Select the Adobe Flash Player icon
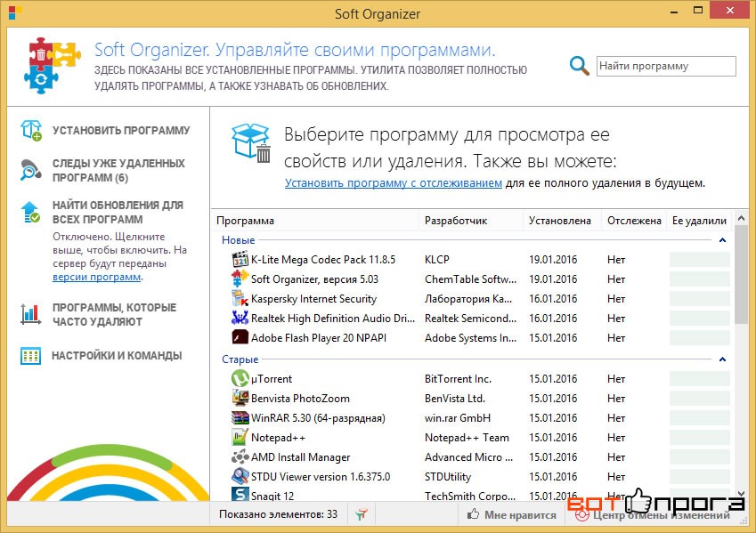 [x=240, y=338]
